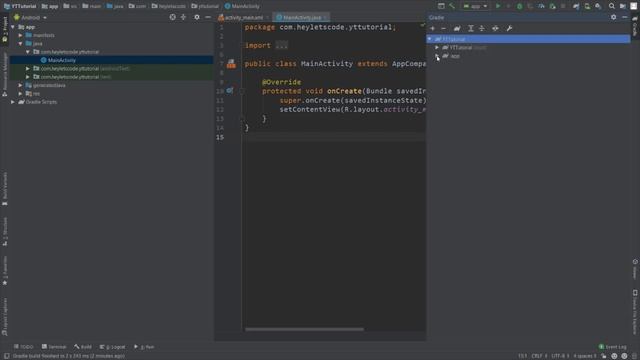Run the app with the green play button

[x=498, y=6]
